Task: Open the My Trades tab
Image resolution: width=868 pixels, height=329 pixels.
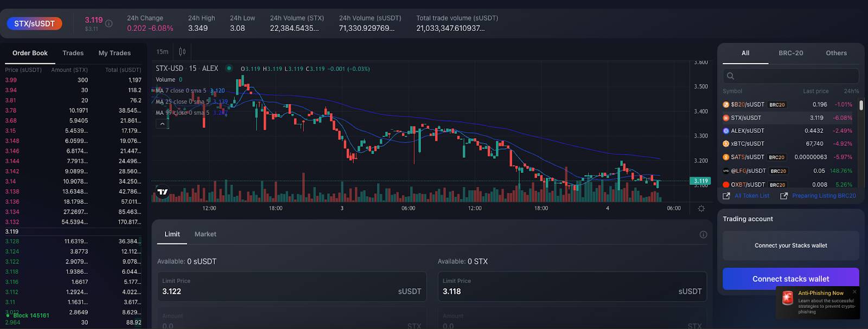Action: point(114,53)
